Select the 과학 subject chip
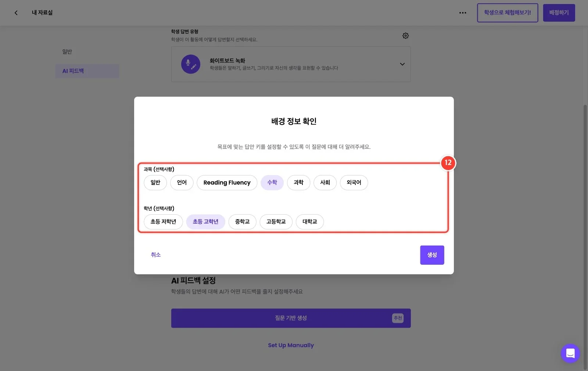Viewport: 588px width, 371px height. (299, 182)
